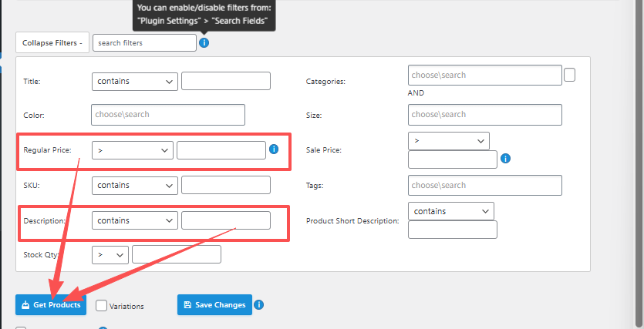Viewport: 644px width, 329px height.
Task: Click info icon next to search filters
Action: click(204, 42)
